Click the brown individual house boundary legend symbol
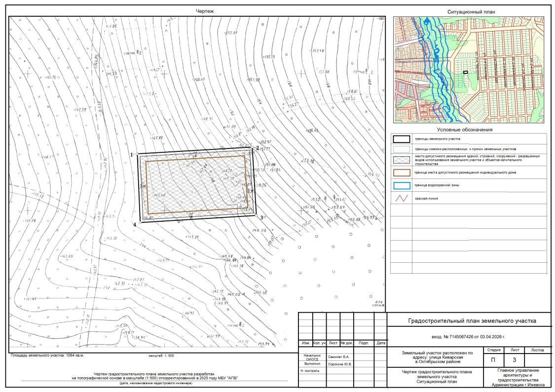Viewport: 555px width, 392px height. click(402, 173)
